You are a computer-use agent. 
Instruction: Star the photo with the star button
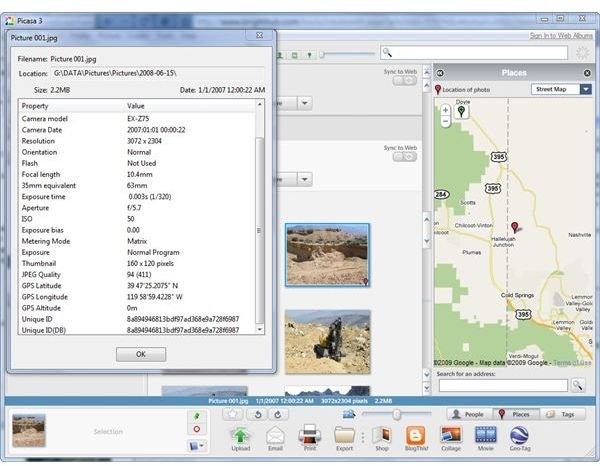pyautogui.click(x=233, y=414)
